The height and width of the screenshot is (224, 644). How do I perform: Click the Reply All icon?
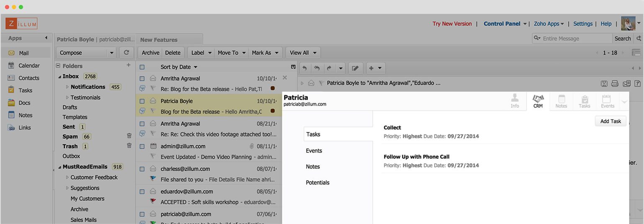pyautogui.click(x=317, y=68)
